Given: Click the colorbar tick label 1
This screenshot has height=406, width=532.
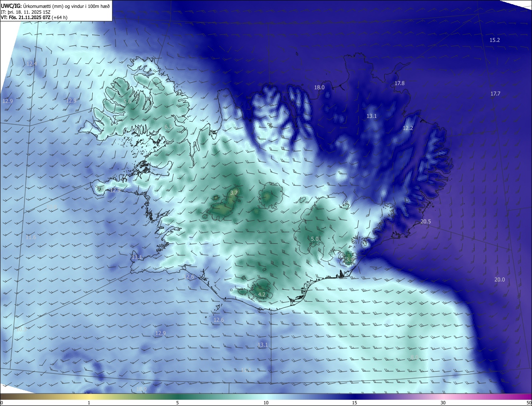Looking at the screenshot, I should pos(89,403).
